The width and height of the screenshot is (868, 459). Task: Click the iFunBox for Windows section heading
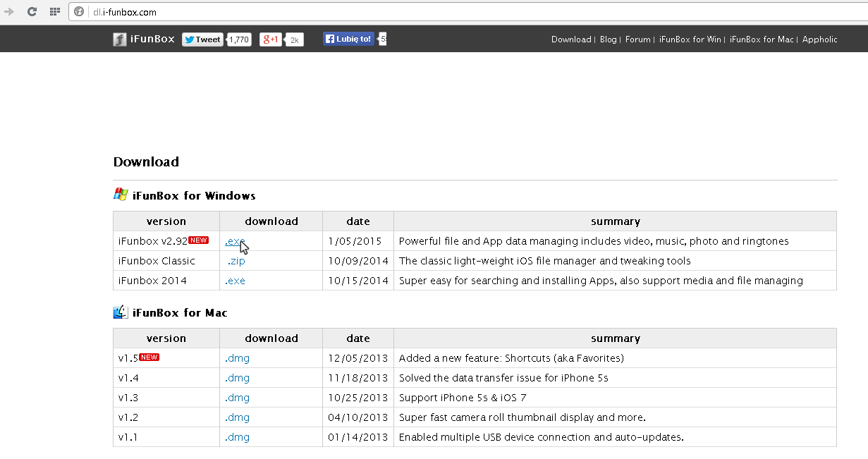[194, 196]
